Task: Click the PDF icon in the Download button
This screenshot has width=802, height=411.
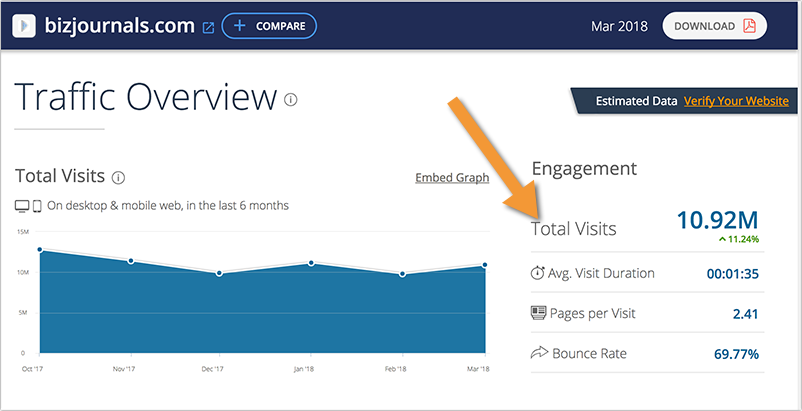Action: pos(749,26)
